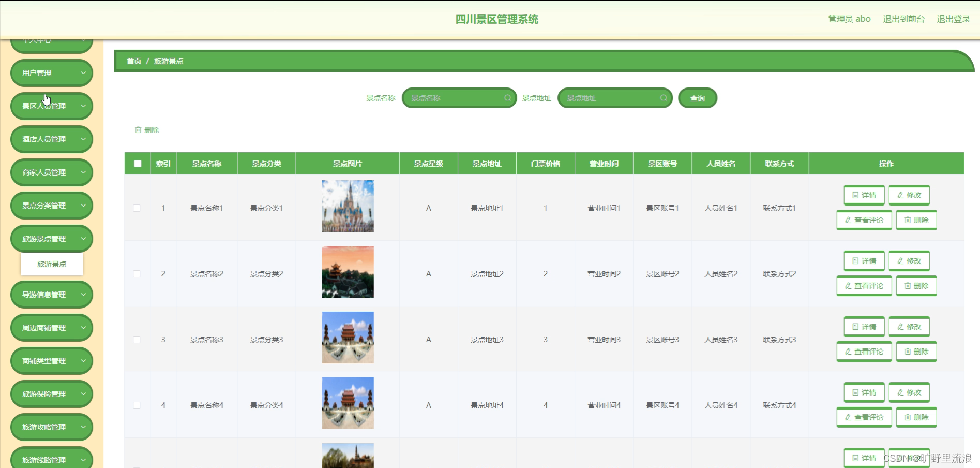Open 查看评论 for 景点名称2
The height and width of the screenshot is (468, 980).
864,286
